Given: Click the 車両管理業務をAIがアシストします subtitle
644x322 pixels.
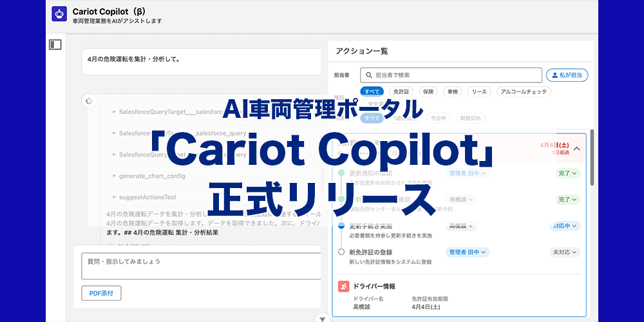Looking at the screenshot, I should tap(117, 21).
